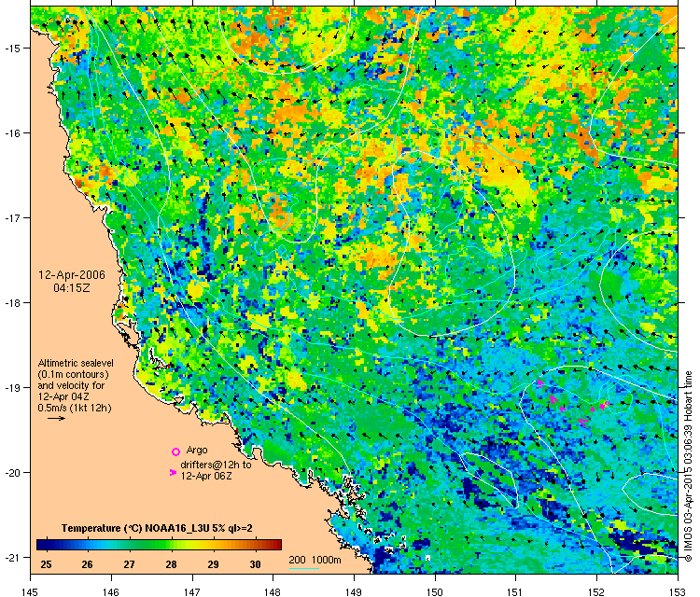
Task: Click the colorbar value '29'
Action: tap(213, 565)
